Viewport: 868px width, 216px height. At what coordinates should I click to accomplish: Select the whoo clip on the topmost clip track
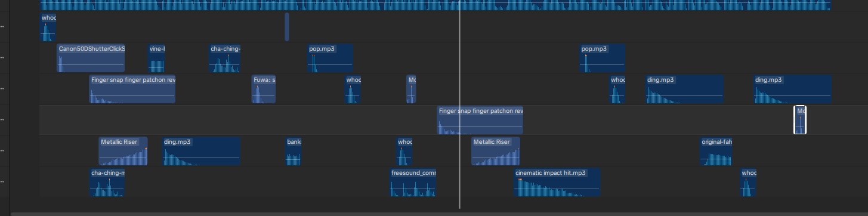48,27
